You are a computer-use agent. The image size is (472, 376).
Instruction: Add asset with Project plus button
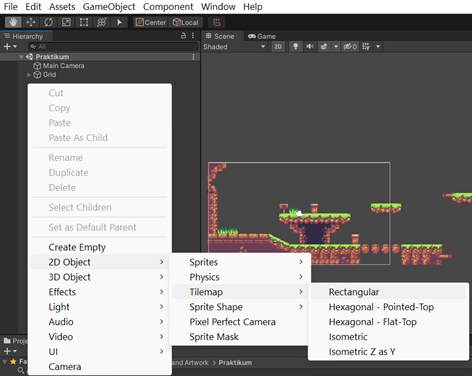click(x=9, y=351)
